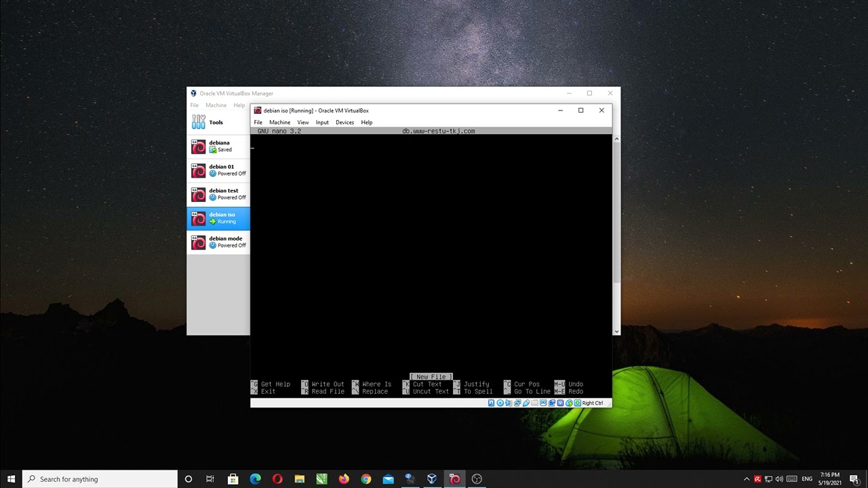
Task: Click the CPU virtualization status icon
Action: tap(561, 403)
